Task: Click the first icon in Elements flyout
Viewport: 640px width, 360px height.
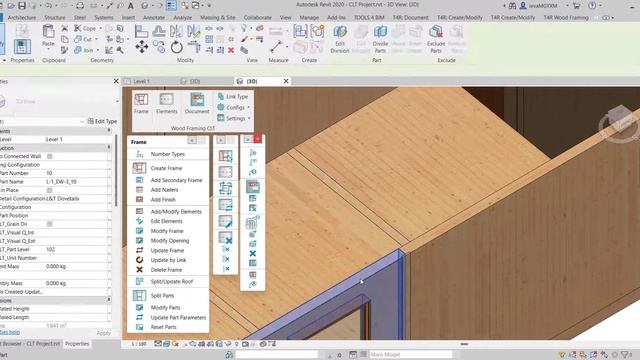Action: pyautogui.click(x=225, y=156)
